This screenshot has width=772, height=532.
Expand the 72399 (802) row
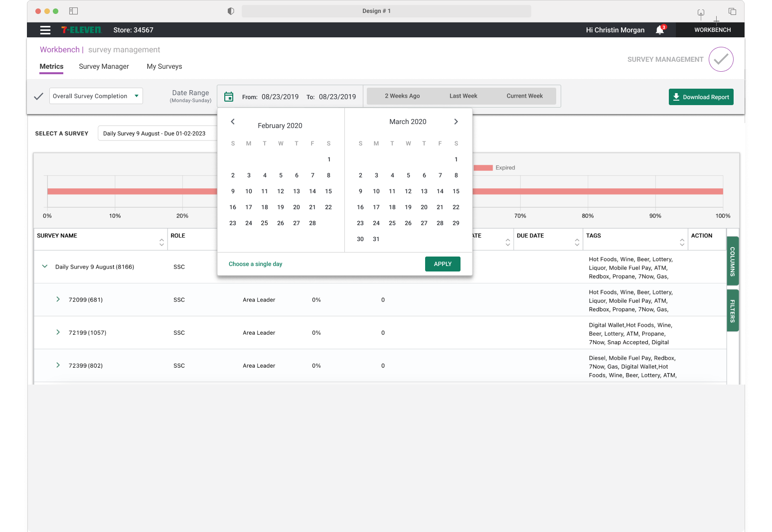point(58,365)
